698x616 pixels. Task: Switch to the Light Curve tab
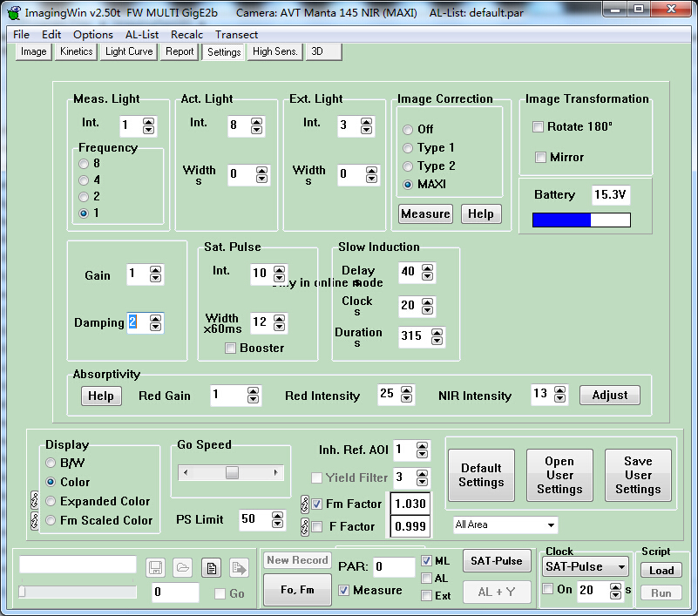[x=129, y=52]
